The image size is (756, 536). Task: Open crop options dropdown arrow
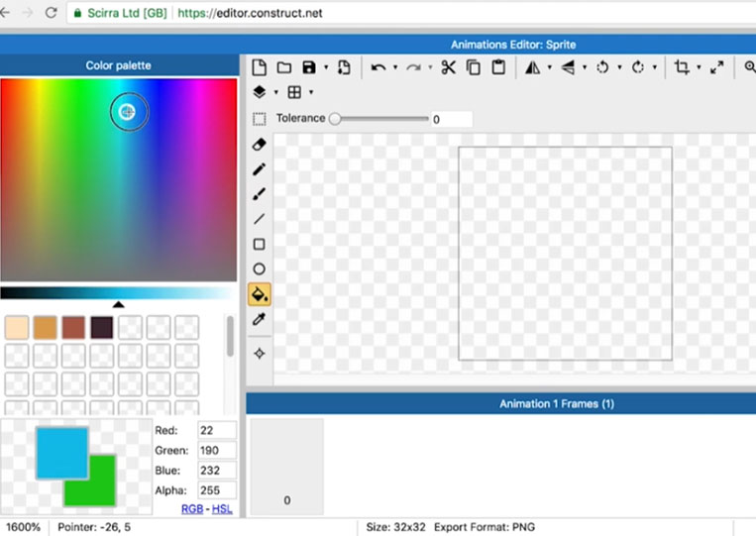click(x=699, y=67)
